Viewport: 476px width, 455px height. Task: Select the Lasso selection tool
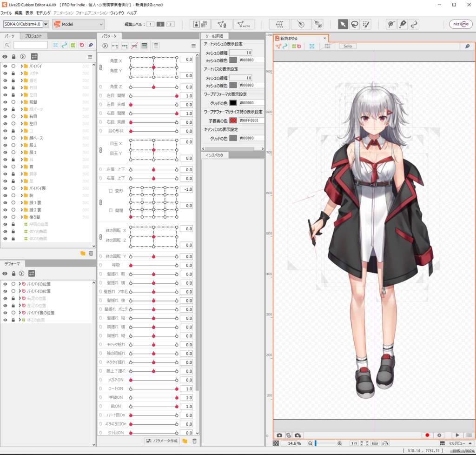click(x=354, y=24)
